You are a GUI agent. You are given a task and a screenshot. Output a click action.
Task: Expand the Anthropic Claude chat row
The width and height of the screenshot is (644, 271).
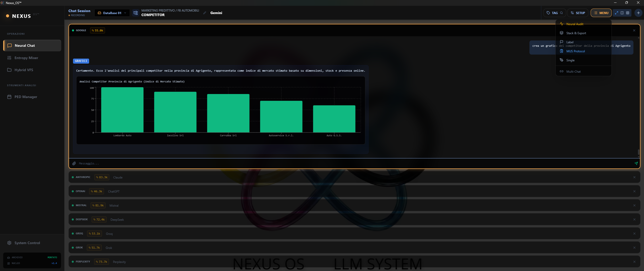pos(354,177)
